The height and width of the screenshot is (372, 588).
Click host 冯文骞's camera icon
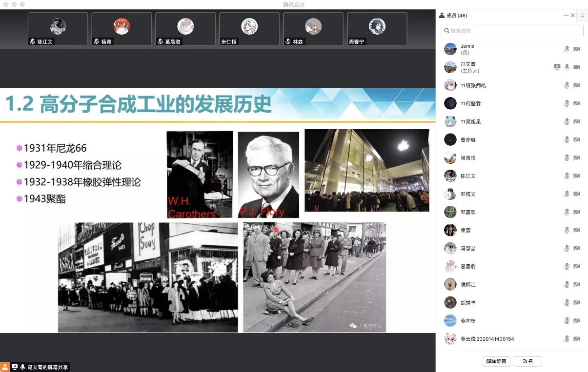click(x=576, y=67)
